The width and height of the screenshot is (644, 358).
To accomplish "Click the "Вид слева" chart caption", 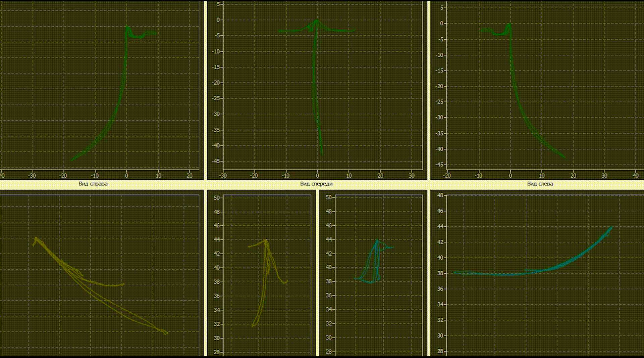I will tap(540, 184).
